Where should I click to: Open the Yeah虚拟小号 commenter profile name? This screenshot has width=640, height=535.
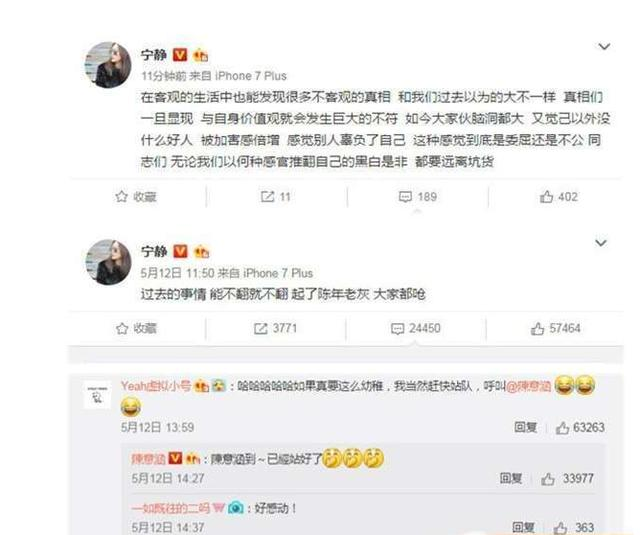click(x=156, y=385)
